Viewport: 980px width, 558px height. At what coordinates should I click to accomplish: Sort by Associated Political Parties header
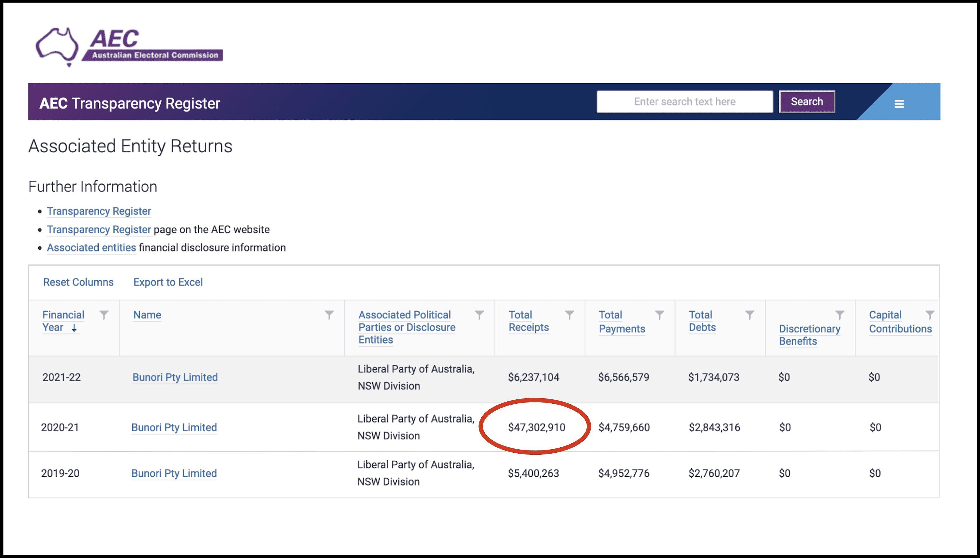pos(407,327)
